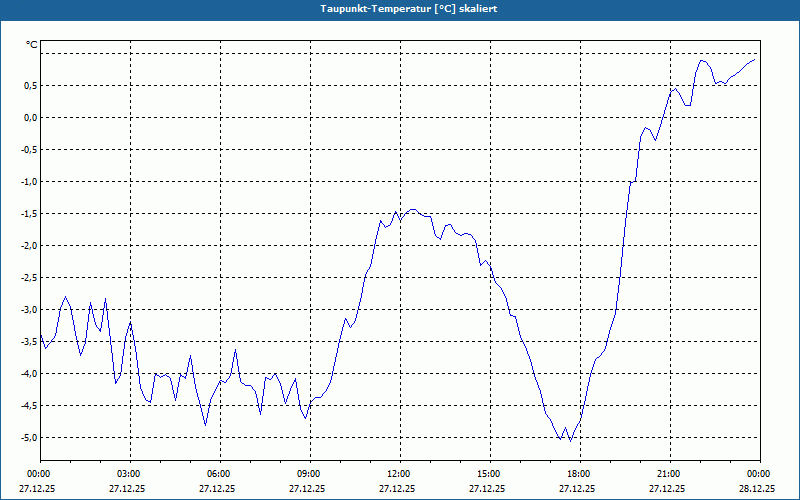Select the "09:00" time label

[x=310, y=474]
